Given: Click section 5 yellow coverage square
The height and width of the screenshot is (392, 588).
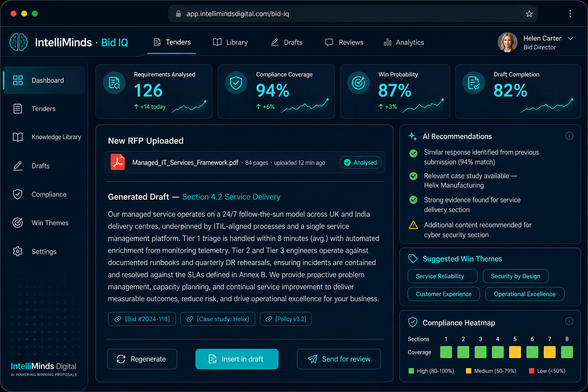Looking at the screenshot, I should pos(515,352).
